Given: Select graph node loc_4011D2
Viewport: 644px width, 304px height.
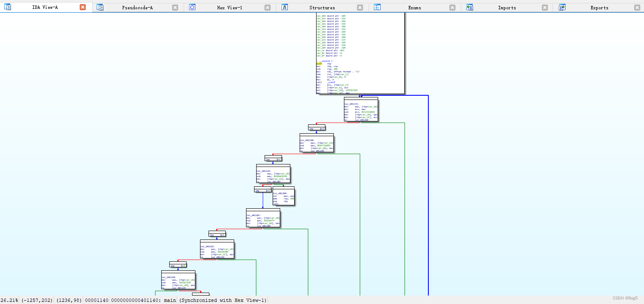Looking at the screenshot, I should [x=217, y=249].
